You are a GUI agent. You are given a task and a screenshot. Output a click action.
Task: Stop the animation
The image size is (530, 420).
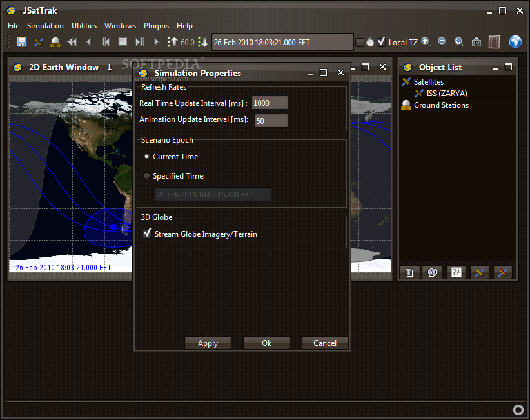click(123, 43)
